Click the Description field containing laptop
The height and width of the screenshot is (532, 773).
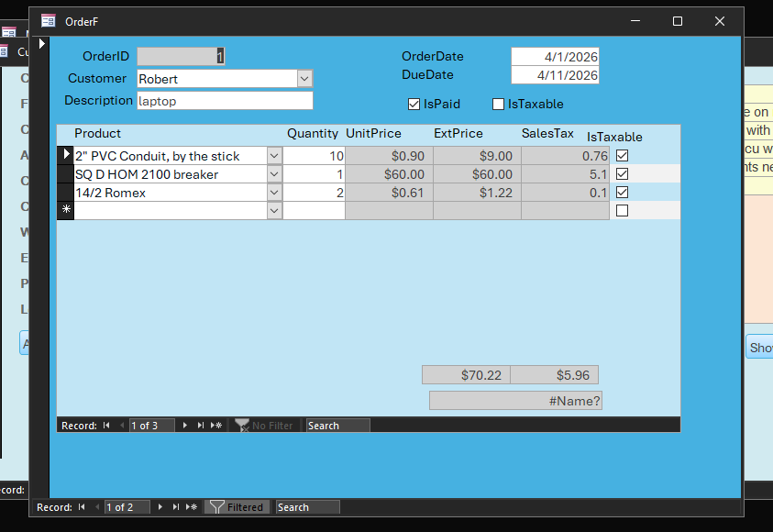[x=225, y=101]
